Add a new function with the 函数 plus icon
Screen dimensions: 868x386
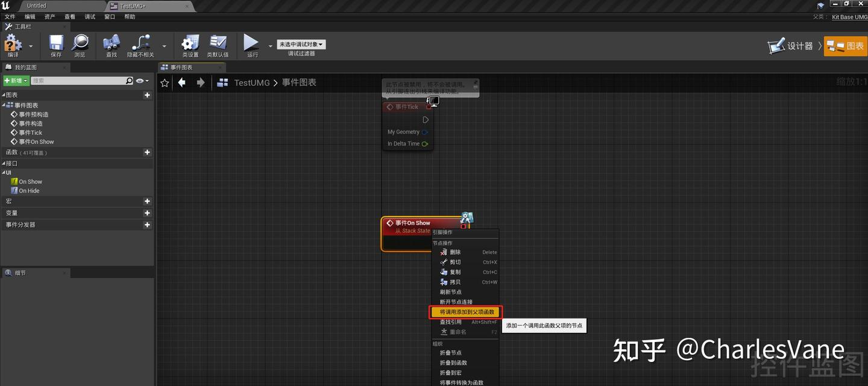[147, 152]
